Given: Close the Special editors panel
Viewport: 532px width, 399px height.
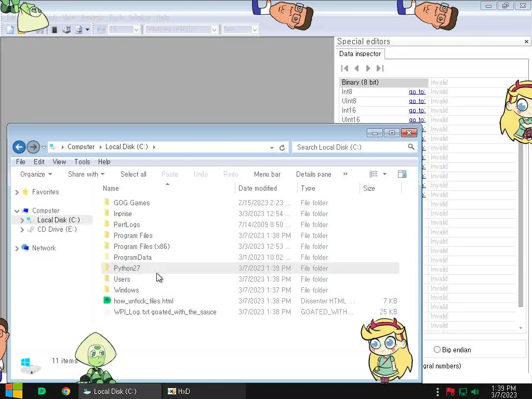Looking at the screenshot, I should [526, 42].
